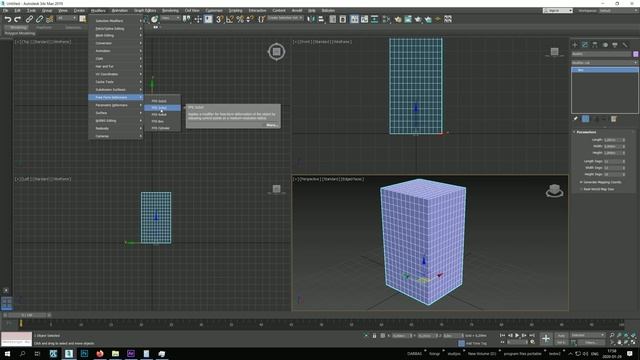Image resolution: width=640 pixels, height=360 pixels.
Task: Open the Motion command panel tab
Action: pyautogui.click(x=605, y=44)
